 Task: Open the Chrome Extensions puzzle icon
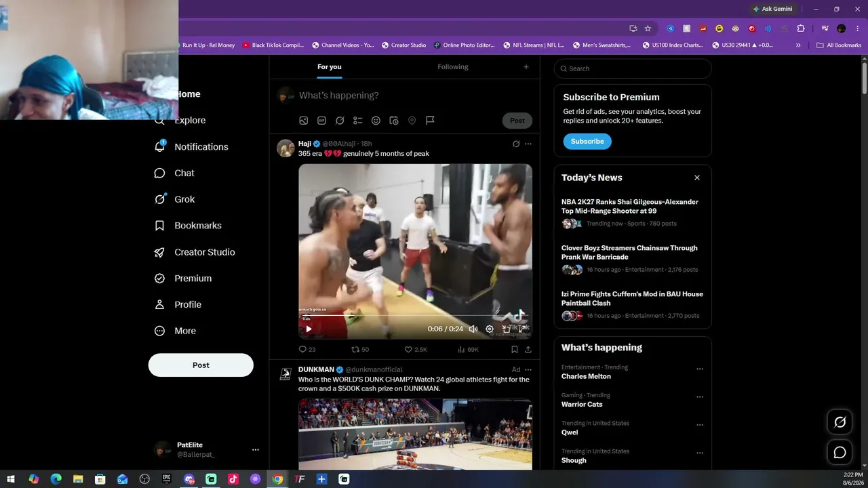tap(801, 28)
